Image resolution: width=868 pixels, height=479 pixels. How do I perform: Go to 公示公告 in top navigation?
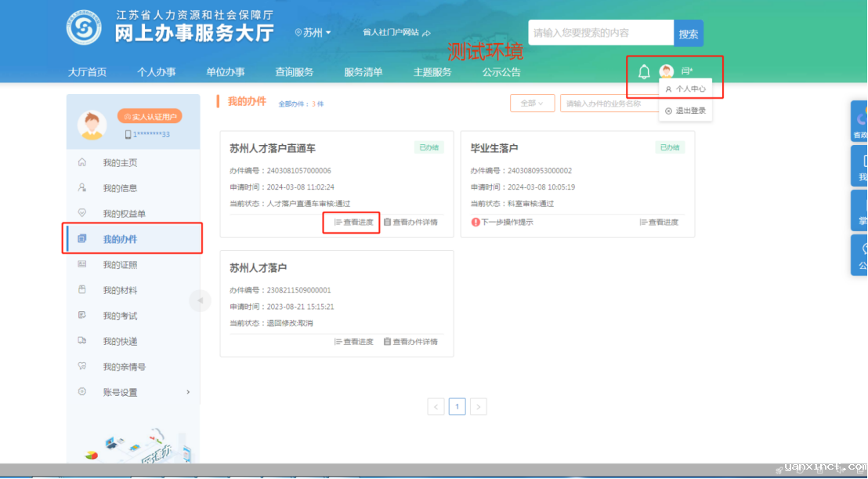click(x=501, y=72)
